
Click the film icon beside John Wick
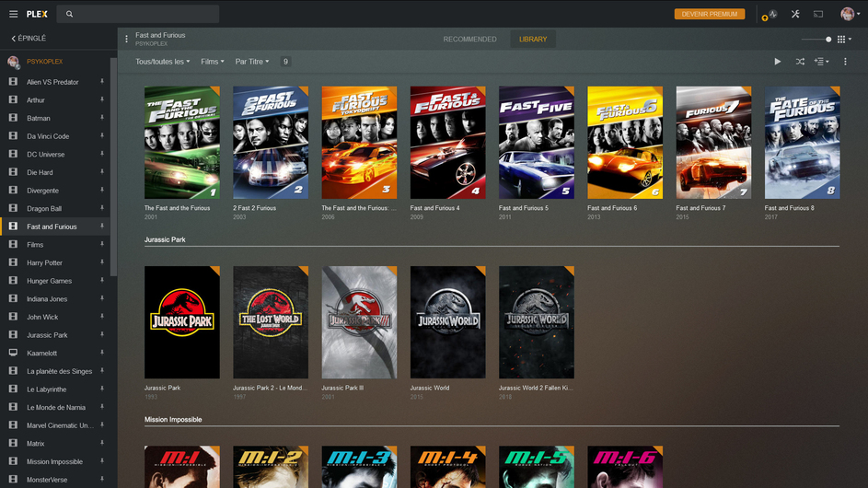13,317
